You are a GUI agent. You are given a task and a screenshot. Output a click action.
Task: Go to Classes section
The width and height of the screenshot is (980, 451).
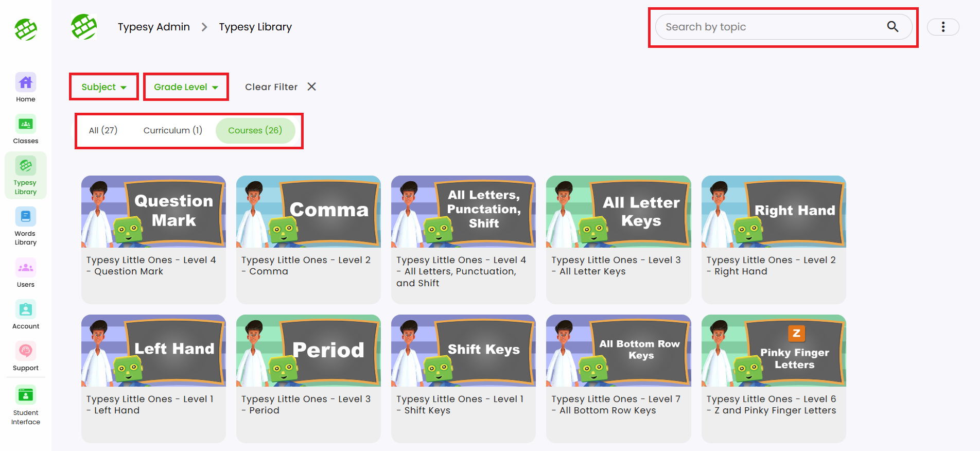26,129
